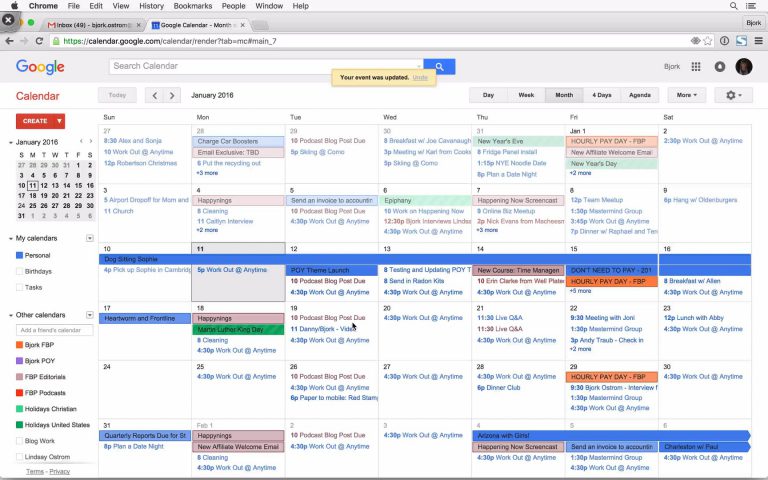Image resolution: width=768 pixels, height=480 pixels.
Task: Open My calendars options dropdown
Action: click(x=90, y=238)
